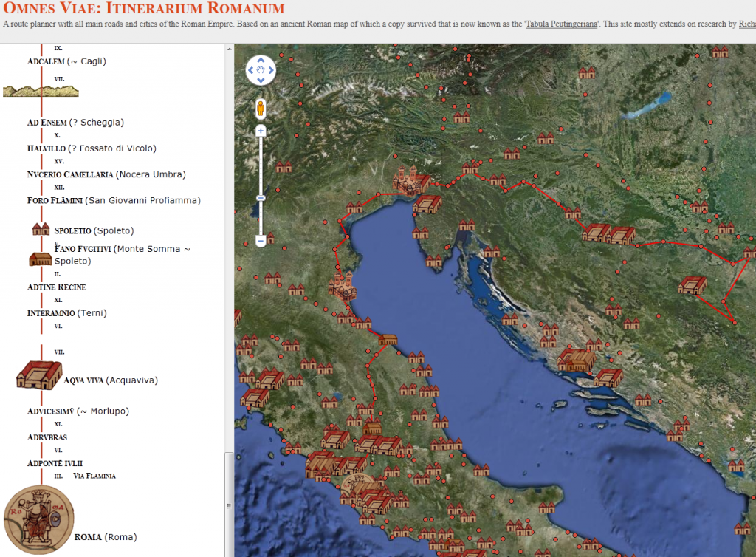
Task: Click the VIA FLAMINIA road label
Action: 94,476
